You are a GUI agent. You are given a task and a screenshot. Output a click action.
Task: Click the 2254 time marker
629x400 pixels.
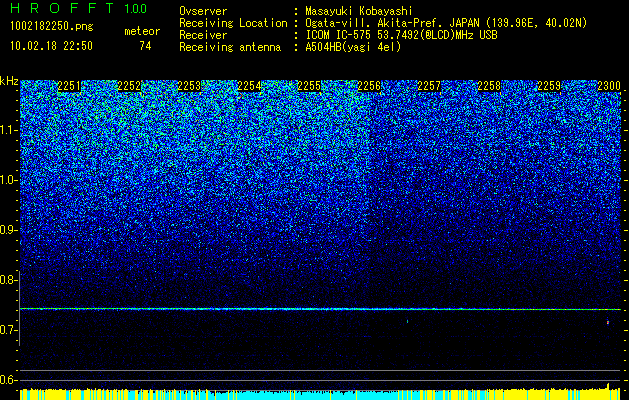point(249,86)
